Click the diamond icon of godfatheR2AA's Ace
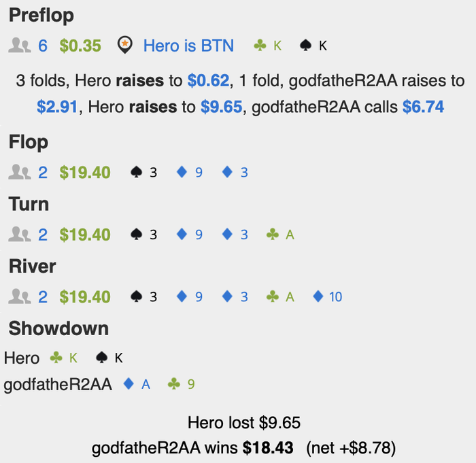Viewport: 476px width, 463px height. coord(129,383)
